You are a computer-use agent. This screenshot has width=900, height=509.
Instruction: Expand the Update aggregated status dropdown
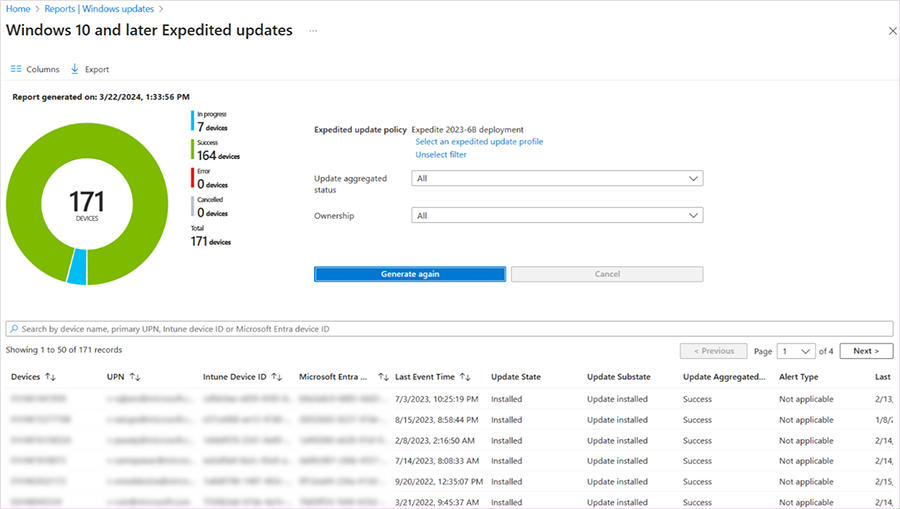tap(557, 178)
